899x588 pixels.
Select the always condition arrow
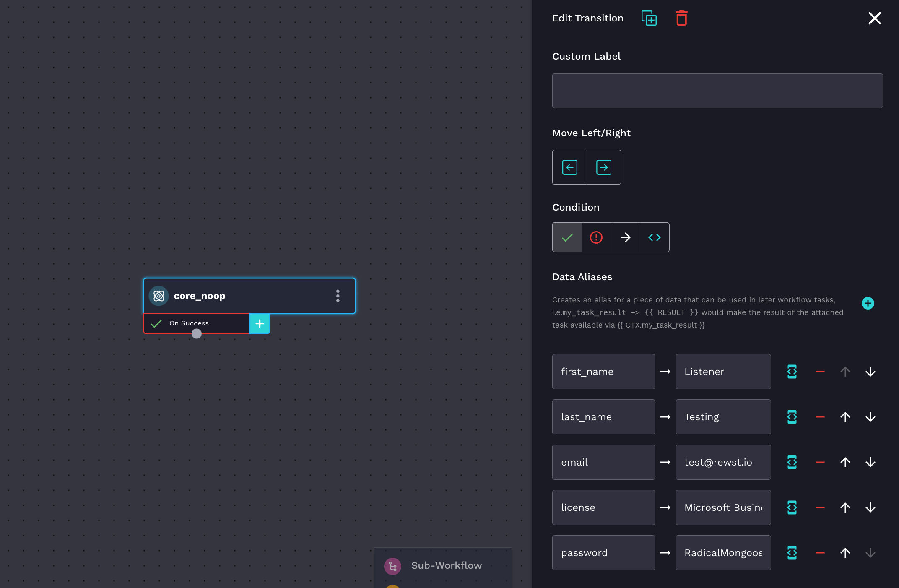pos(625,237)
